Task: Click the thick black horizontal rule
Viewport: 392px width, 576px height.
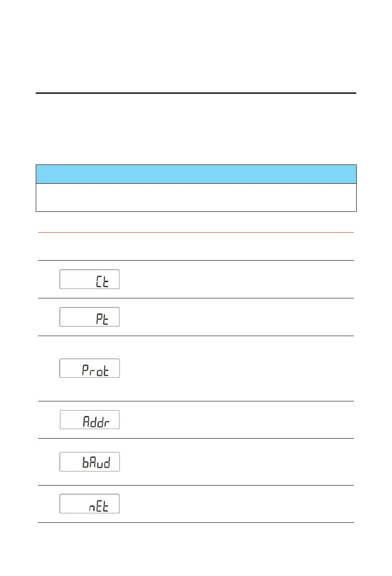Action: (196, 93)
